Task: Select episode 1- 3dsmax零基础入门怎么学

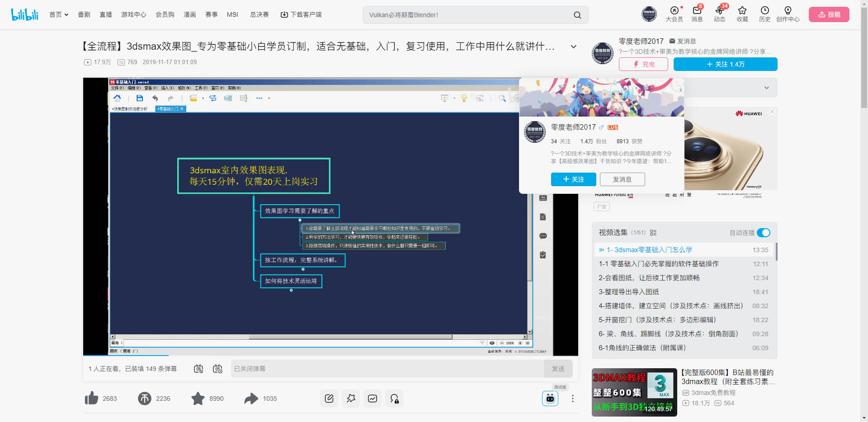Action: (684, 250)
